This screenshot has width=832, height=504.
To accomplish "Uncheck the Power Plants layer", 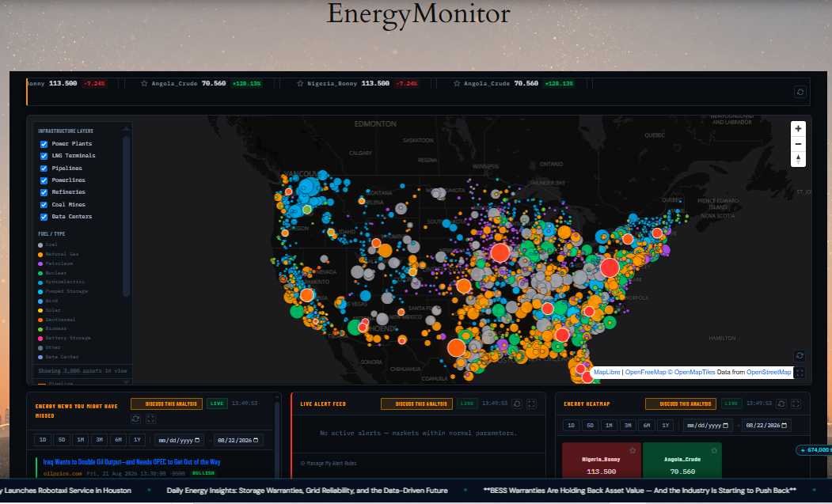I will (x=44, y=144).
